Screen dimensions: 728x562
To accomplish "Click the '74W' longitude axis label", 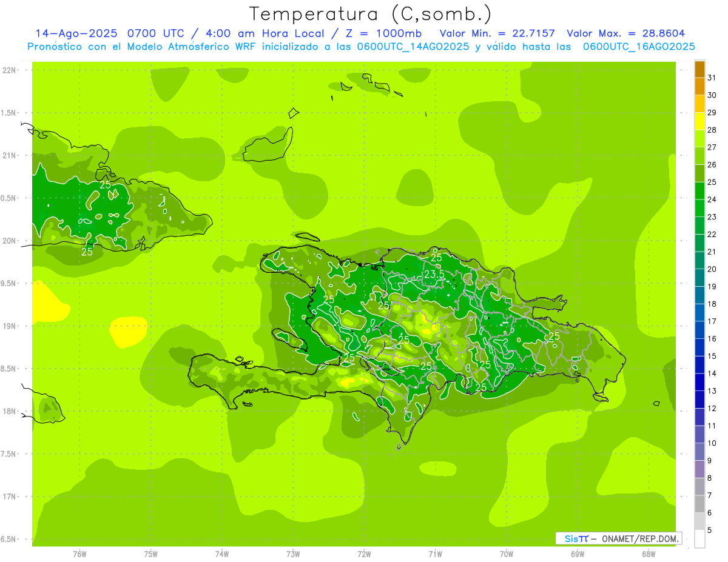I will click(x=222, y=554).
